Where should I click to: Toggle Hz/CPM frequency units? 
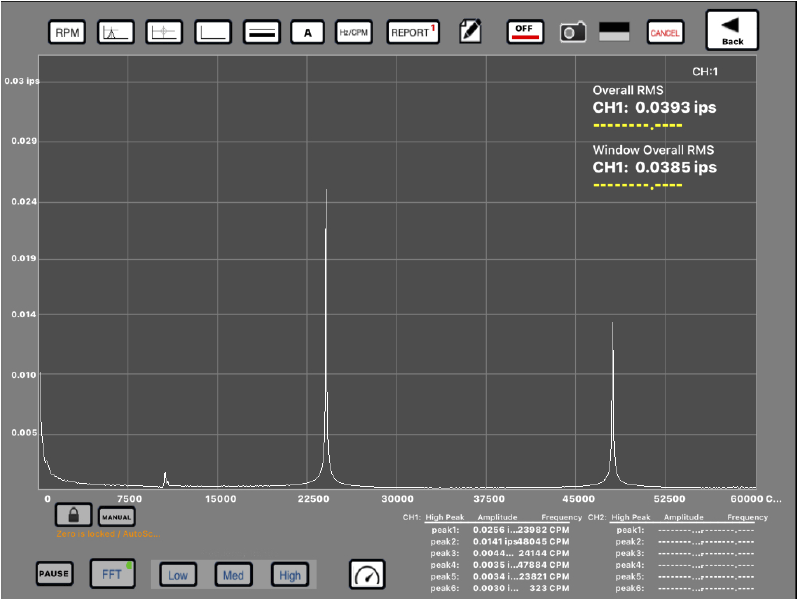point(353,32)
